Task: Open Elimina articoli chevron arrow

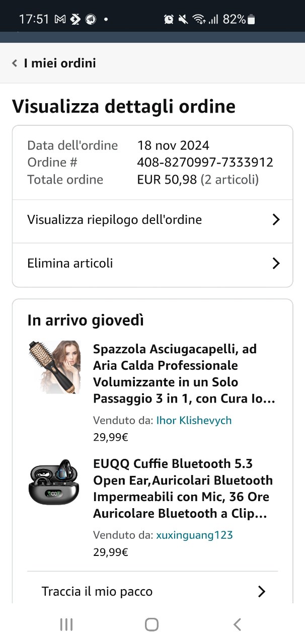Action: click(x=275, y=263)
